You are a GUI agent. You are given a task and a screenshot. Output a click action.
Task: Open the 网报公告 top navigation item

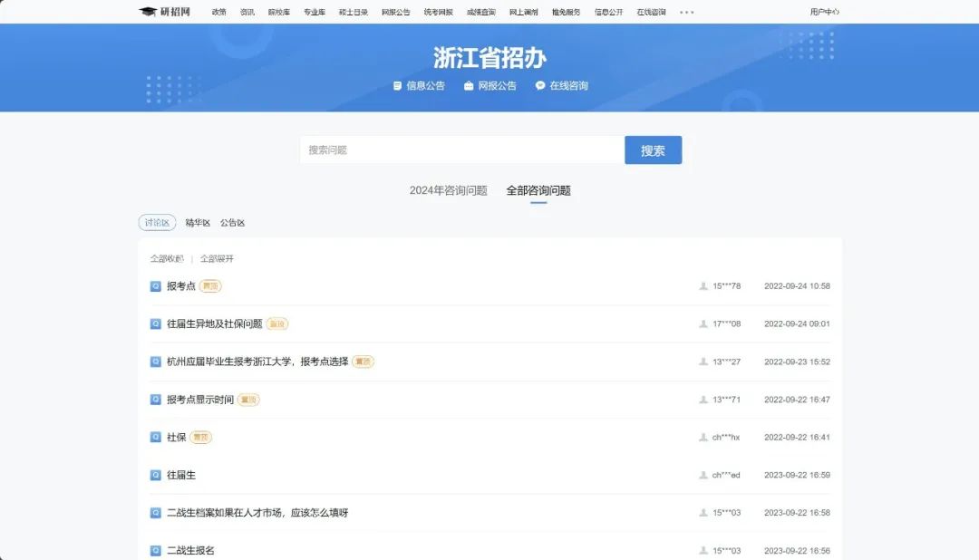pyautogui.click(x=396, y=12)
